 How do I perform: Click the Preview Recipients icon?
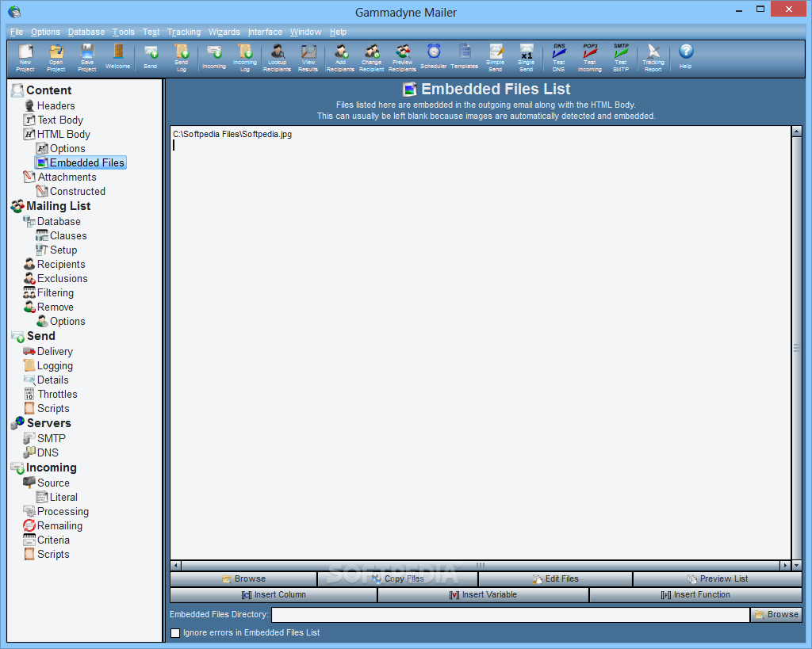[402, 57]
